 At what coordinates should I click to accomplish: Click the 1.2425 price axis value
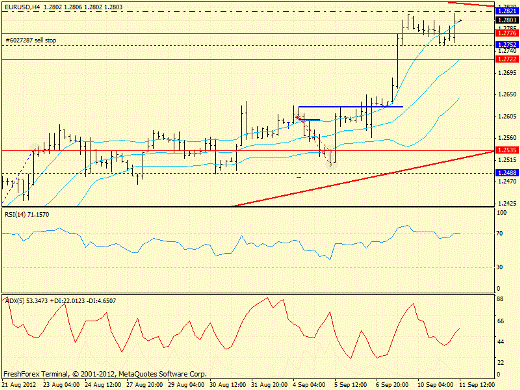click(507, 203)
